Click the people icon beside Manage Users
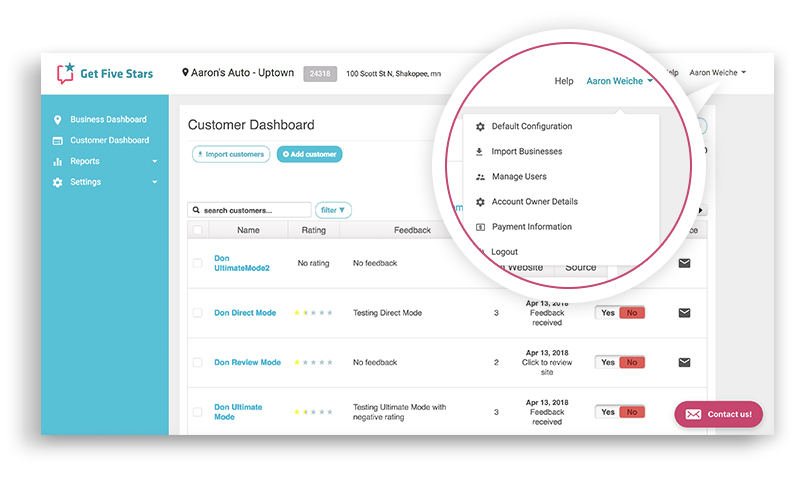Viewport: 800px width, 497px height. (480, 177)
